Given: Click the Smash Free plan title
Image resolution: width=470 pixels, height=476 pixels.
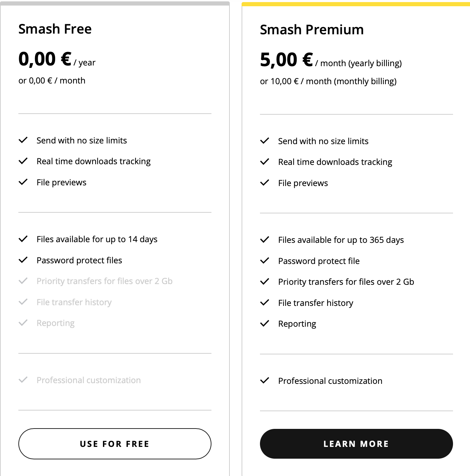Looking at the screenshot, I should (x=55, y=29).
